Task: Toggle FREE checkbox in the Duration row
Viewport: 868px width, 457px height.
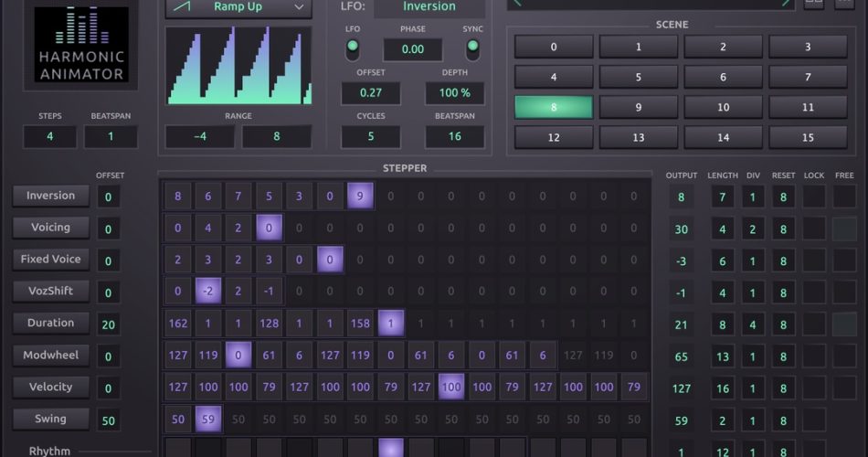Action: [844, 324]
